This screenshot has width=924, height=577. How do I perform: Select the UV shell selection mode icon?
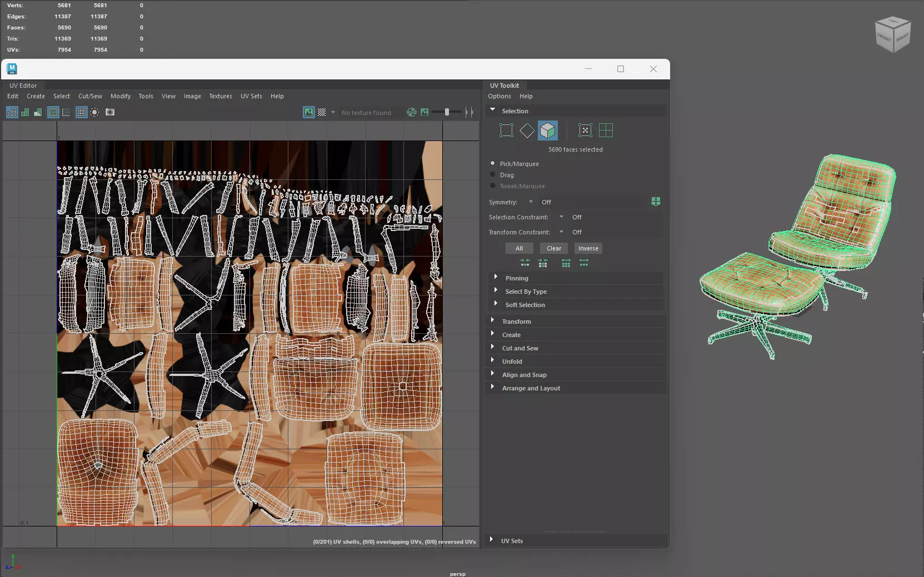(x=606, y=131)
